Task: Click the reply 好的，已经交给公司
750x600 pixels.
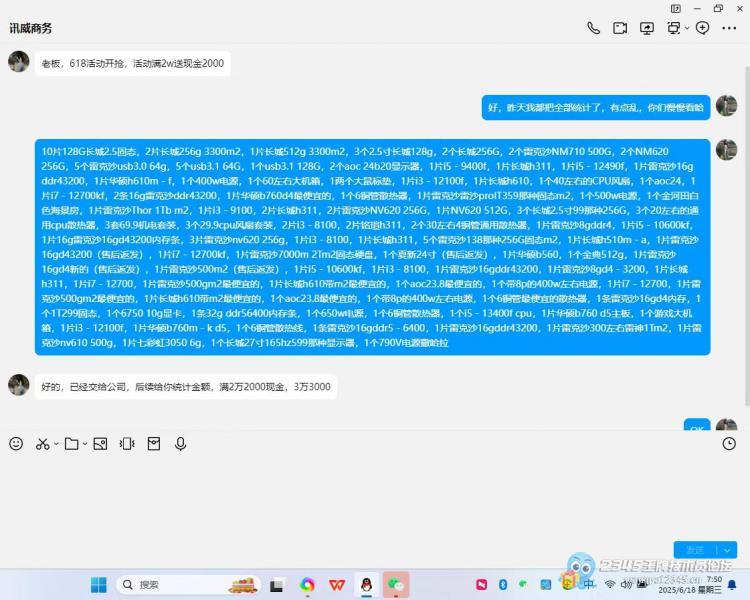Action: 186,387
